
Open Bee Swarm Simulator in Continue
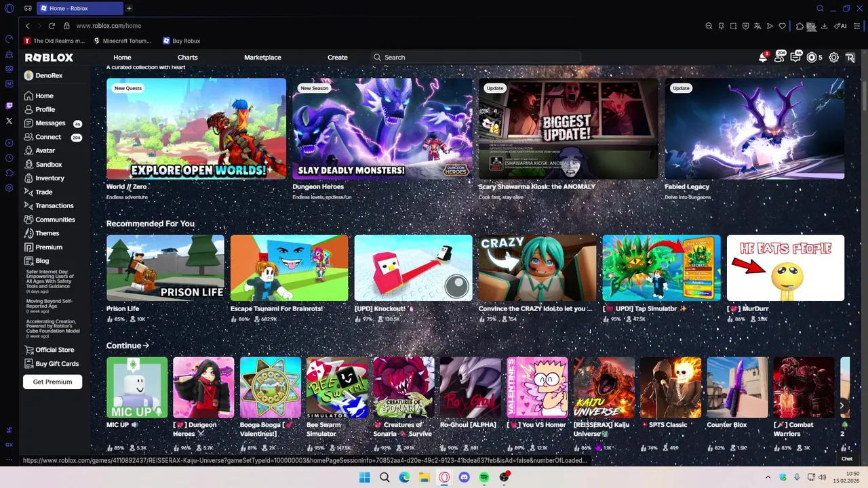337,388
